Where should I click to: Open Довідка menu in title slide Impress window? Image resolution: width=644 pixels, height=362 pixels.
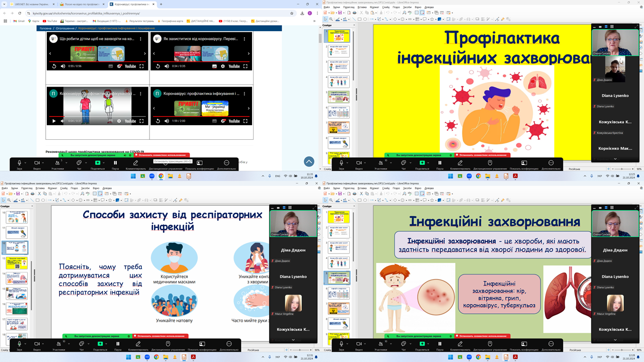(429, 7)
